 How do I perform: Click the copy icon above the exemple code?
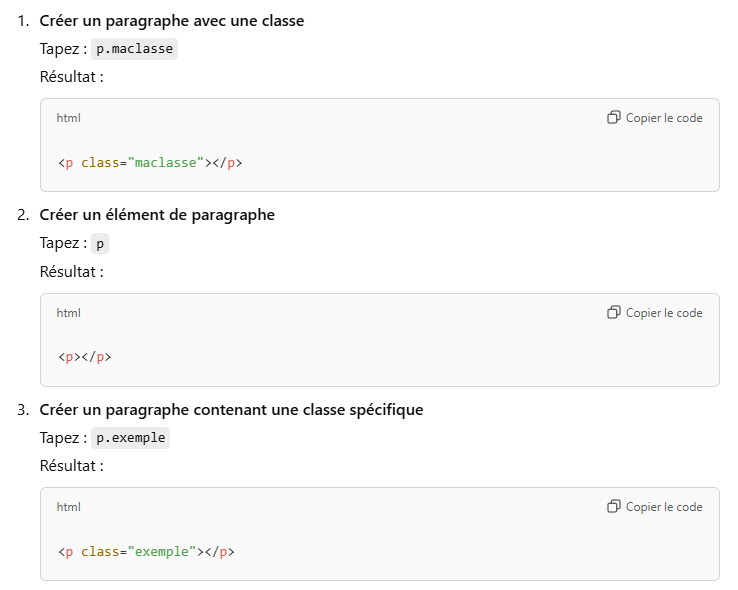pos(614,507)
